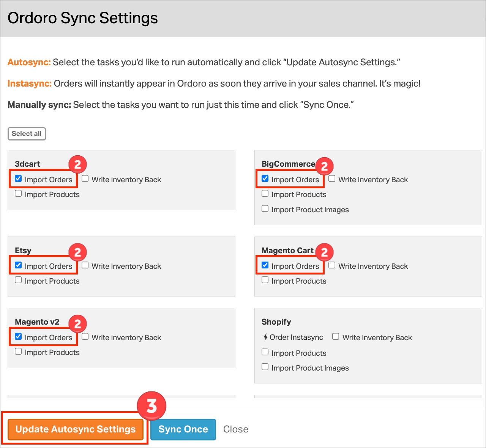Image resolution: width=486 pixels, height=448 pixels.
Task: Toggle Import Orders for BigCommerce
Action: coord(265,179)
